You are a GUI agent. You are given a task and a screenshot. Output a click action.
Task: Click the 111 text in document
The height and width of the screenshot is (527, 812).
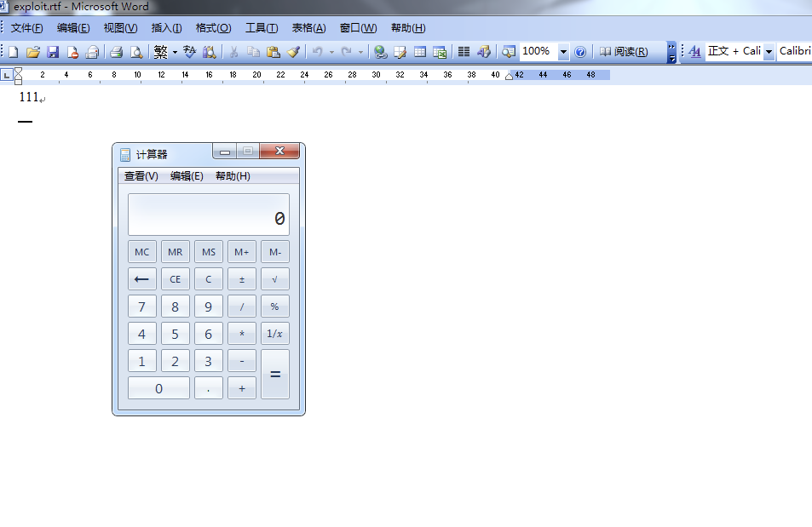point(29,97)
